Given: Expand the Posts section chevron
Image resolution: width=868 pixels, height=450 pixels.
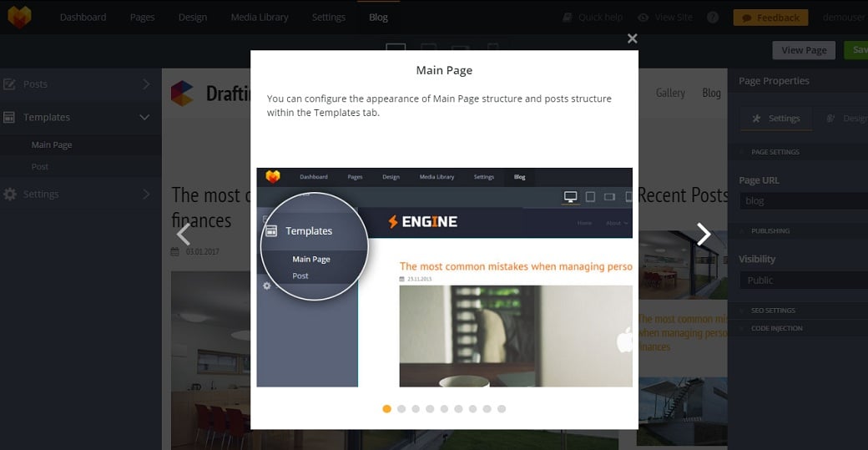Looking at the screenshot, I should click(146, 84).
